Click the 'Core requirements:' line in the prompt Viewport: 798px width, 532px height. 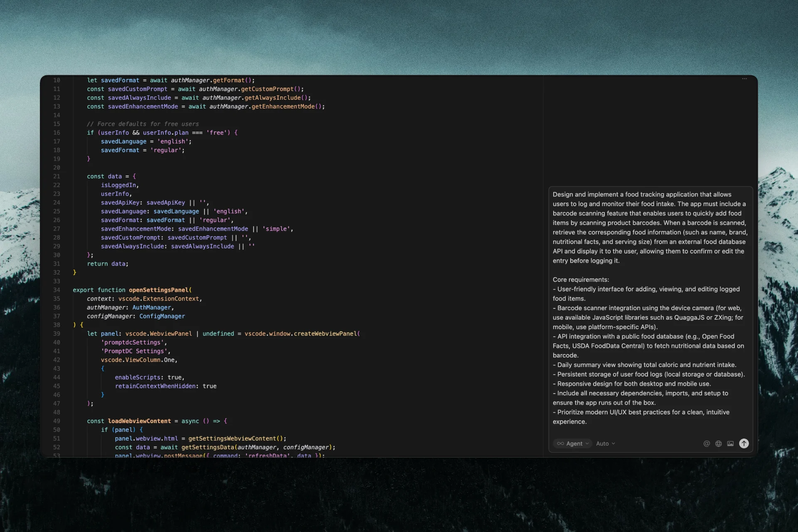click(x=581, y=279)
